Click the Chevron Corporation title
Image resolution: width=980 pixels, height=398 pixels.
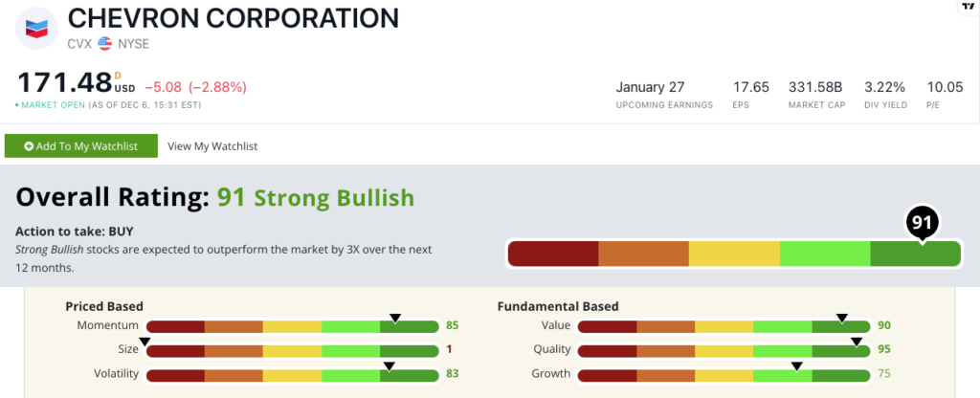(x=234, y=18)
